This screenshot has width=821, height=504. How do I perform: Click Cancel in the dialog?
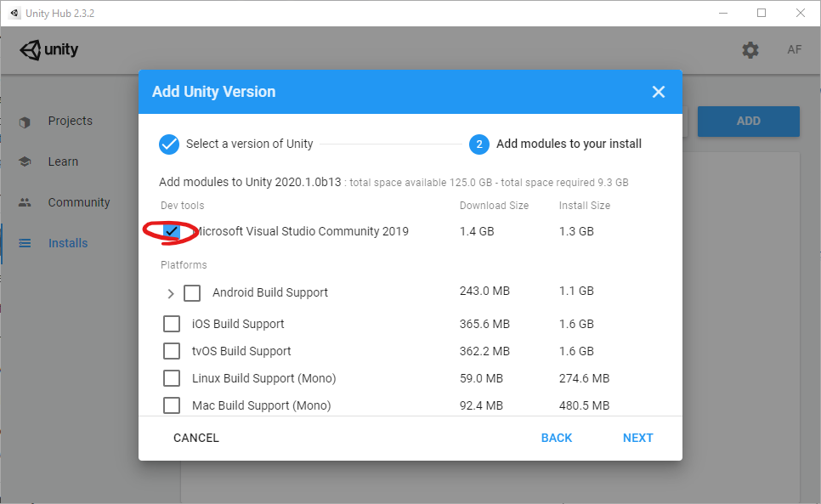point(196,438)
